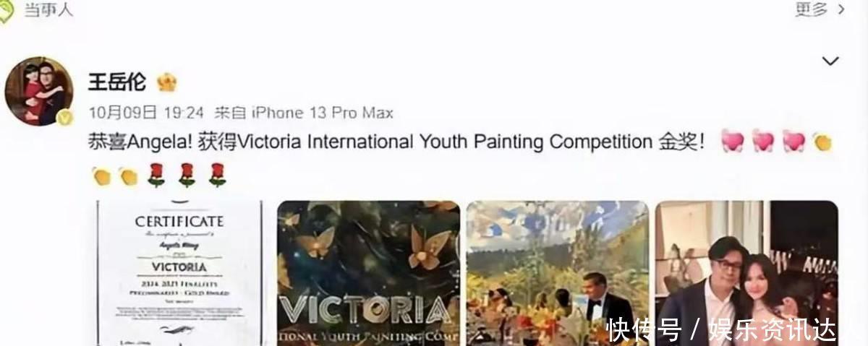Click the gold crown badge beside 王岳伦
The height and width of the screenshot is (346, 868).
167,82
